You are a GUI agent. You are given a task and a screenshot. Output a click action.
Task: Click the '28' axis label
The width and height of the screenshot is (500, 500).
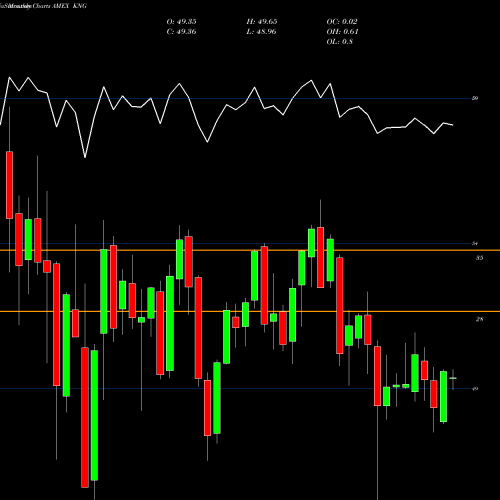(x=479, y=319)
